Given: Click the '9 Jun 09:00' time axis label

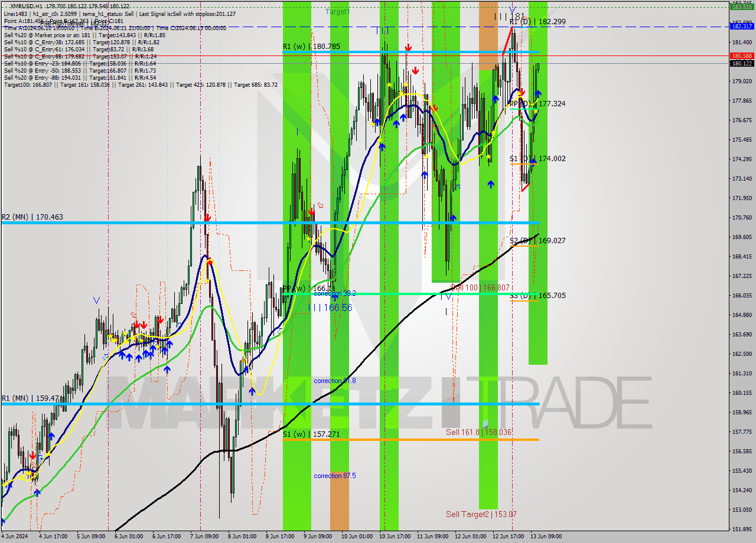Looking at the screenshot, I should tap(318, 537).
